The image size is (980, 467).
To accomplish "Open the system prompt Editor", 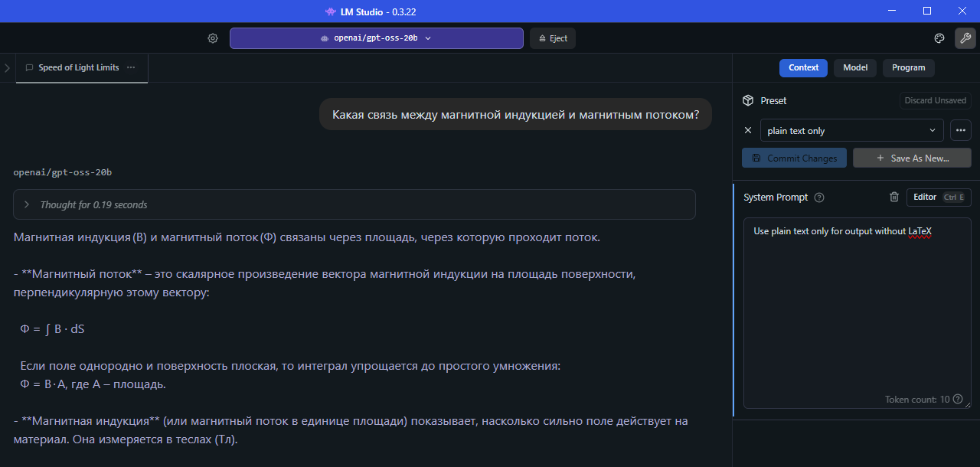I will 939,197.
